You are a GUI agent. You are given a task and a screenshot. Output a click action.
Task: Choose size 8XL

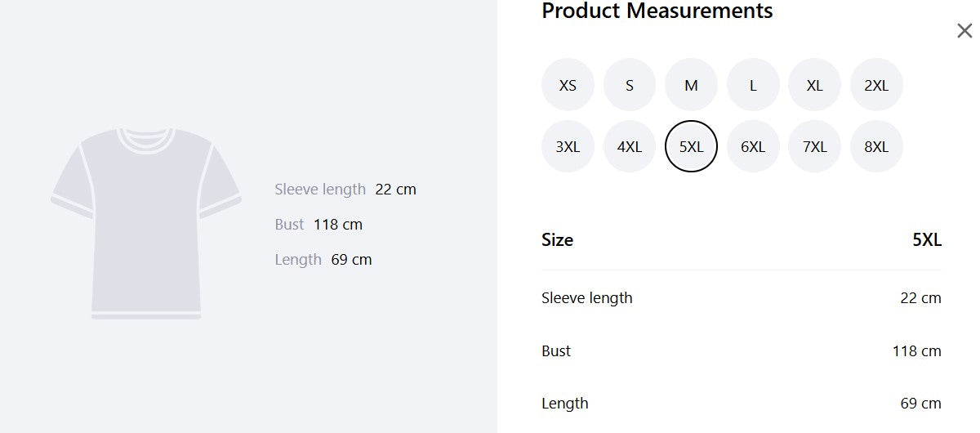(x=876, y=147)
